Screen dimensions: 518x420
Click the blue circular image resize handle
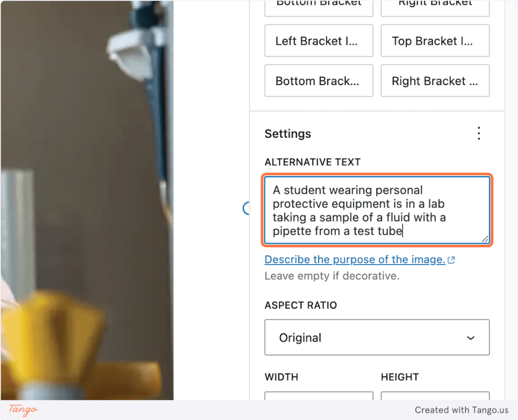(x=247, y=208)
